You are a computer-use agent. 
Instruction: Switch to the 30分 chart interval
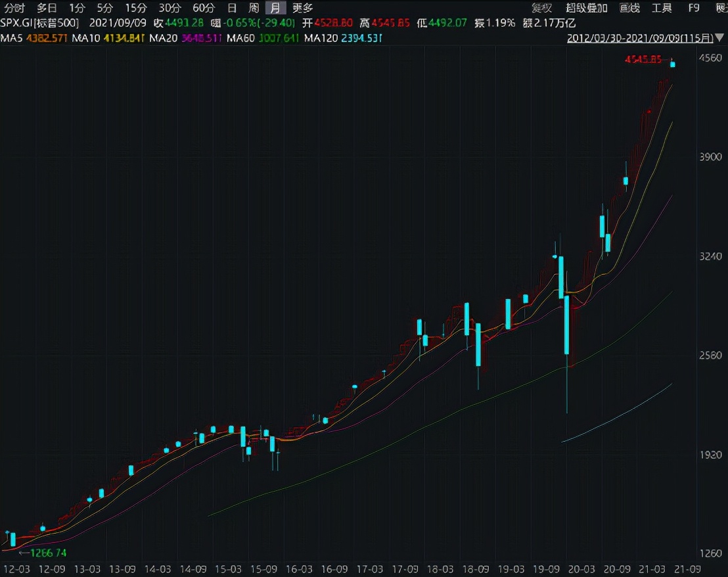170,9
